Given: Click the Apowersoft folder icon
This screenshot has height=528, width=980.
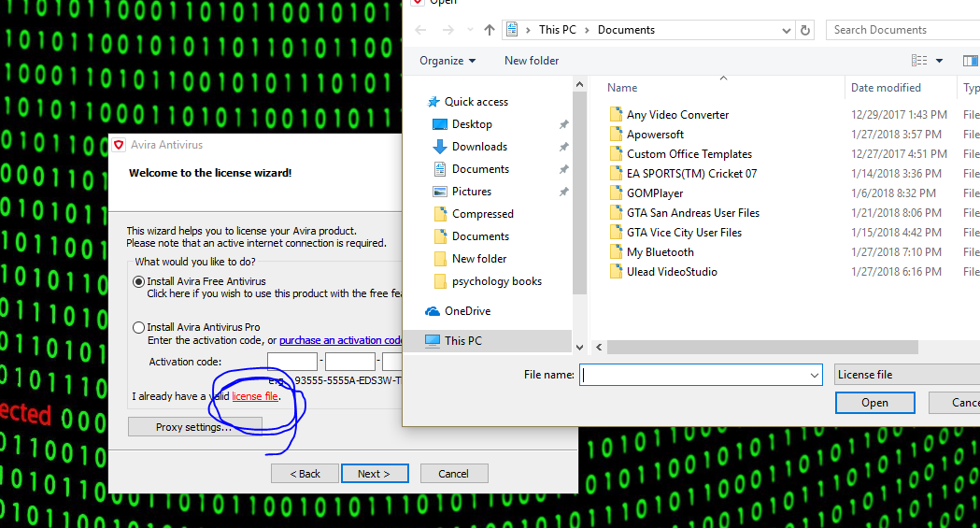Looking at the screenshot, I should click(x=616, y=135).
